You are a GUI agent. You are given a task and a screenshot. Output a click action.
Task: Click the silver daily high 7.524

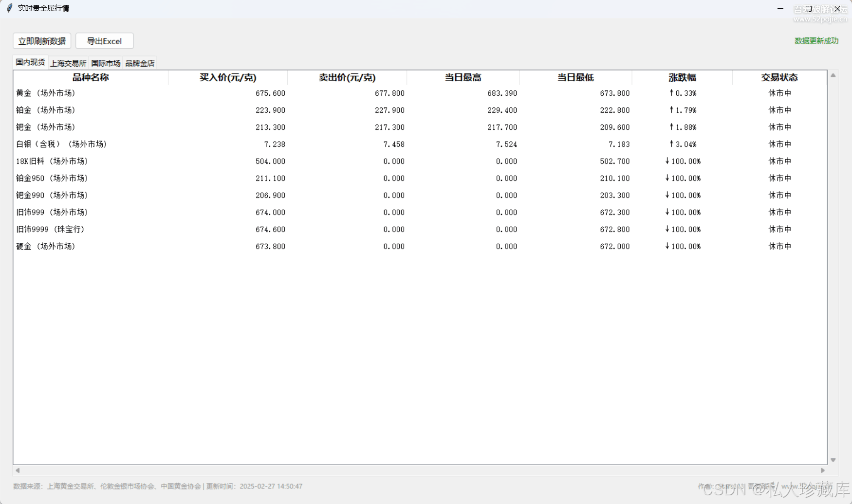pyautogui.click(x=506, y=144)
